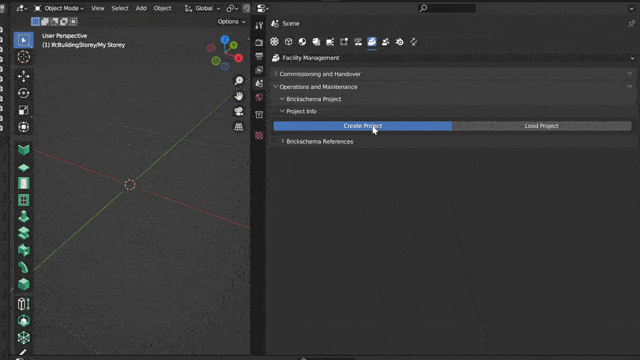Switch to the cube outline Object tab

(x=289, y=42)
